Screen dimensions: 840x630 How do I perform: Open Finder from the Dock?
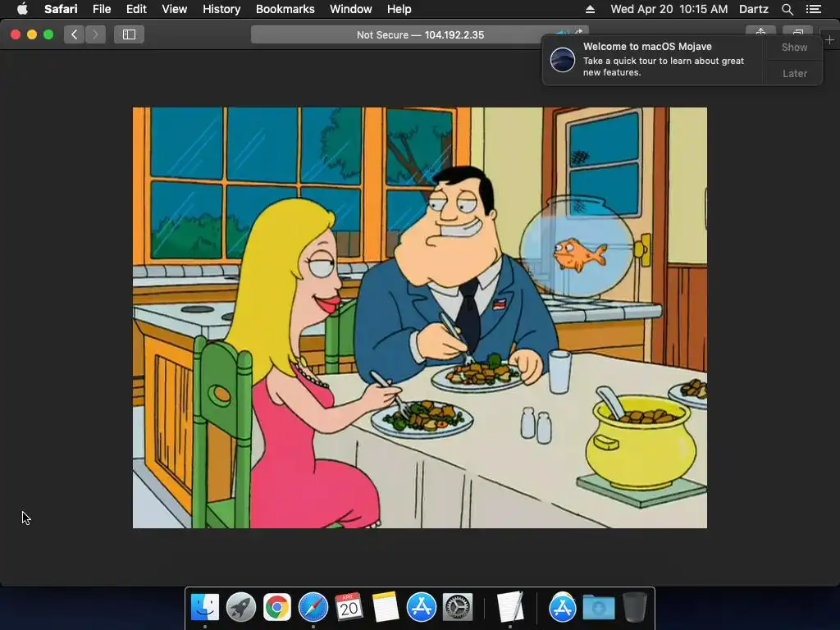204,607
